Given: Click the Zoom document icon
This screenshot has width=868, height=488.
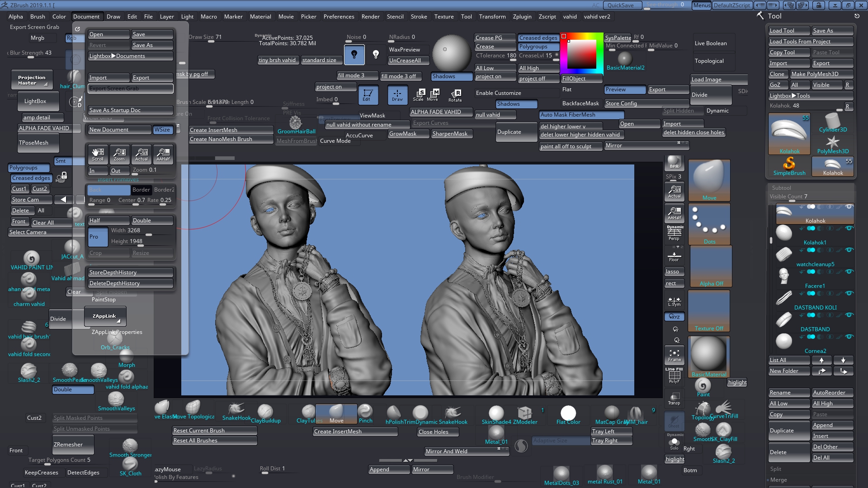Looking at the screenshot, I should coord(119,154).
